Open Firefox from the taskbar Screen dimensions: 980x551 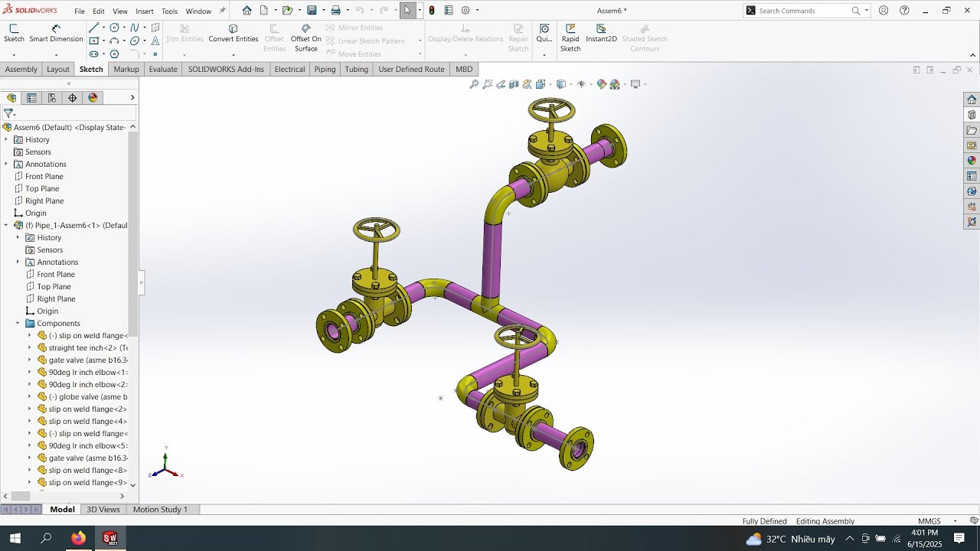click(78, 538)
